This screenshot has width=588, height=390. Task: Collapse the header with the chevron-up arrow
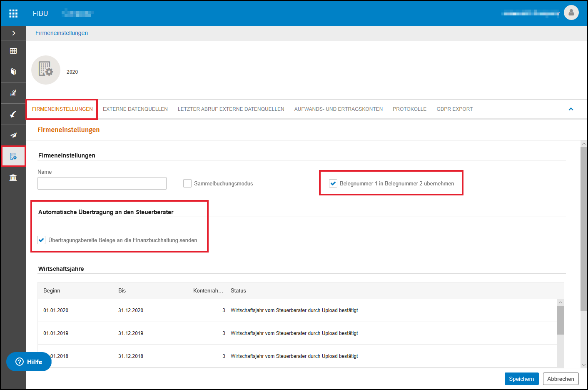571,109
